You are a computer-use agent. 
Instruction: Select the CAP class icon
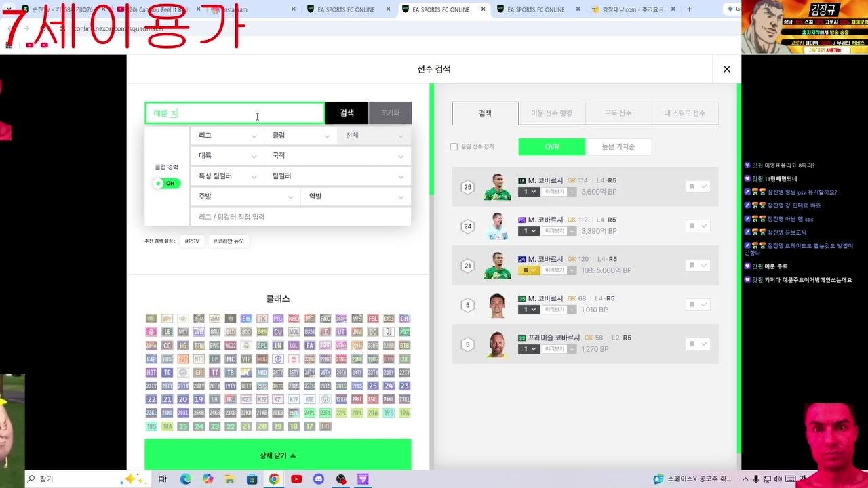tap(151, 359)
